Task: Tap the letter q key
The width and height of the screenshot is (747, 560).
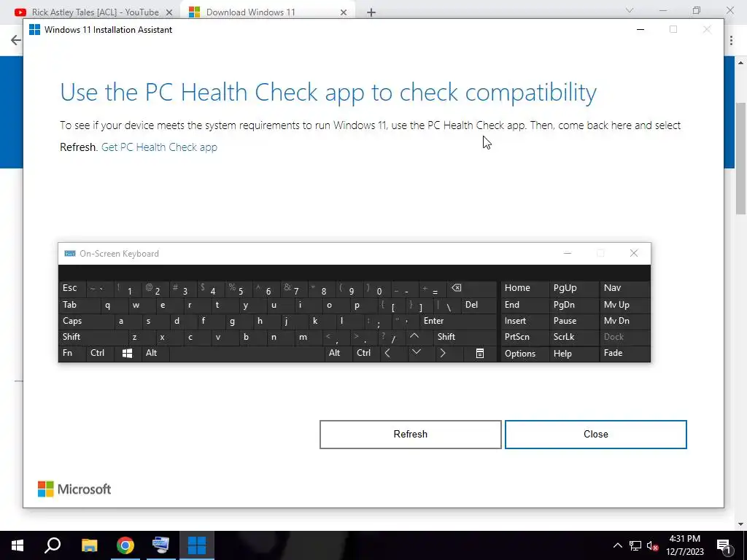Action: (114, 306)
